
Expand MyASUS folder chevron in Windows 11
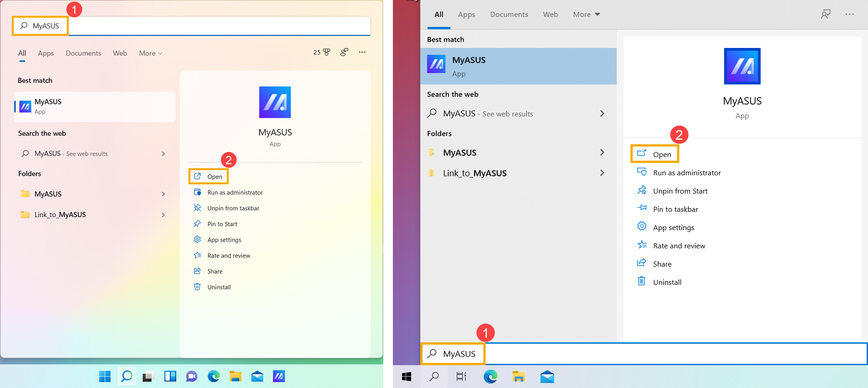point(163,194)
